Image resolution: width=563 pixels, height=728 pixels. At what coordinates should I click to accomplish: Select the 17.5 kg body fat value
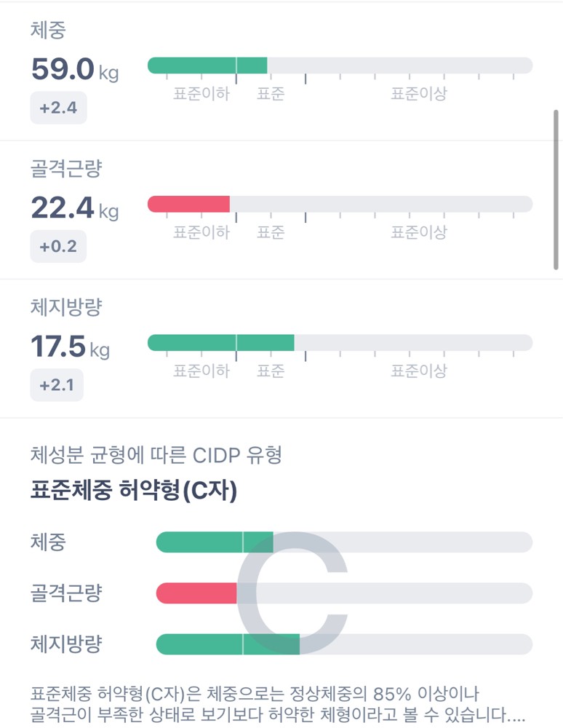pyautogui.click(x=70, y=347)
